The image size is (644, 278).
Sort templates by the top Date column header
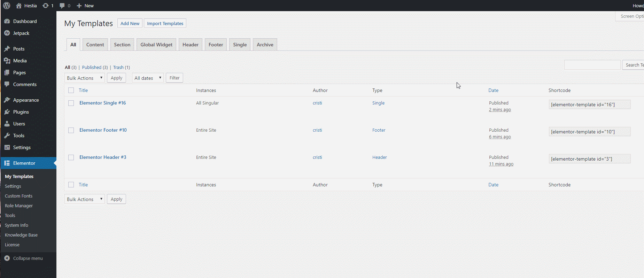point(493,90)
